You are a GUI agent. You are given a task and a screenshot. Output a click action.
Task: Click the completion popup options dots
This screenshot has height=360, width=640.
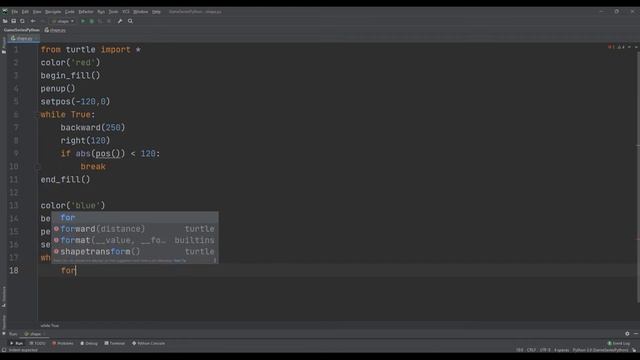(215, 260)
